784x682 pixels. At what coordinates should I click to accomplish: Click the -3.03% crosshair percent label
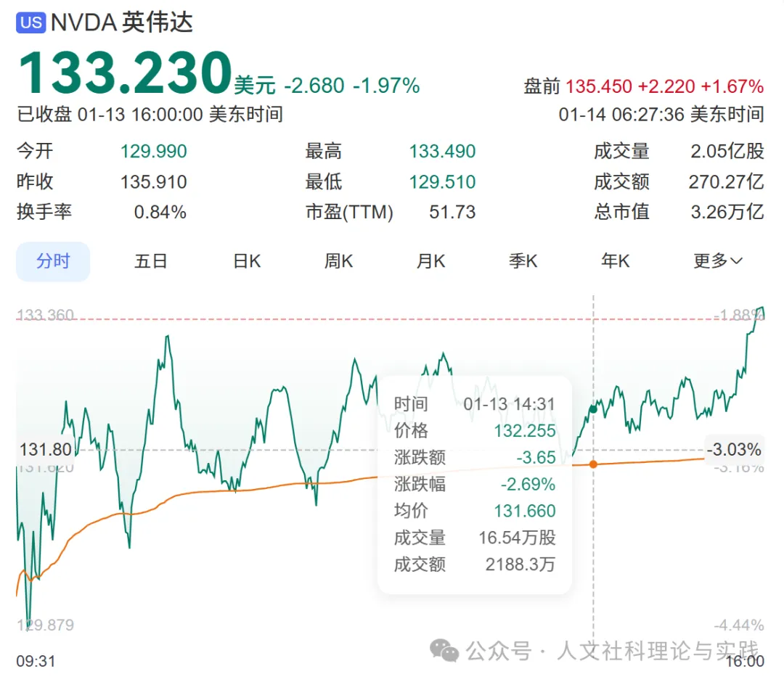coord(735,450)
